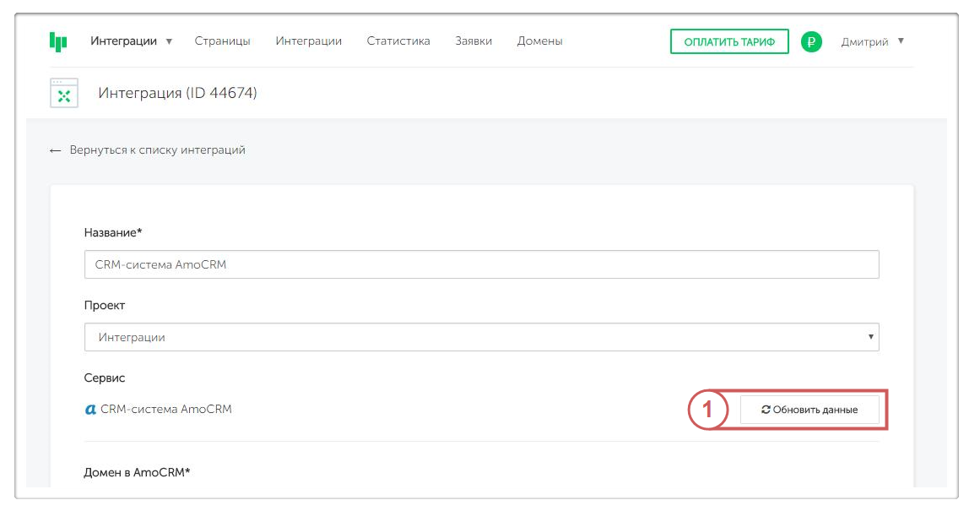Click the back arrow icon
980x511 pixels.
[x=56, y=150]
